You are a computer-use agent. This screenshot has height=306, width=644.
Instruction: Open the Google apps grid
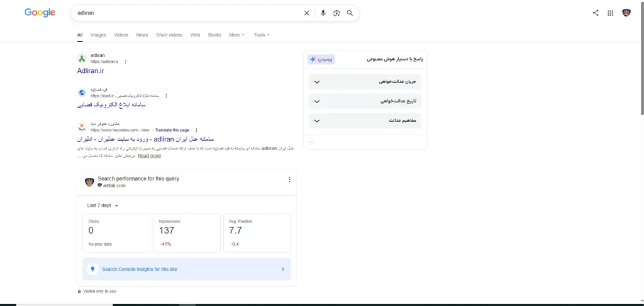pyautogui.click(x=610, y=13)
